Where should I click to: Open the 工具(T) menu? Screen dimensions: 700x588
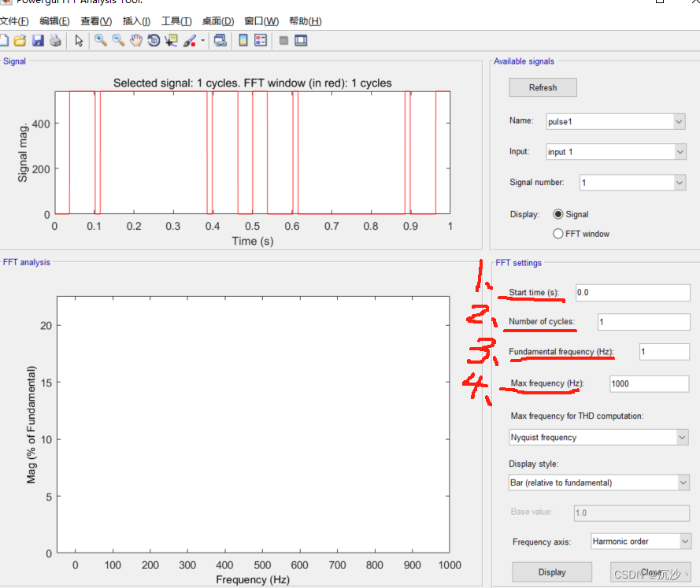point(176,21)
